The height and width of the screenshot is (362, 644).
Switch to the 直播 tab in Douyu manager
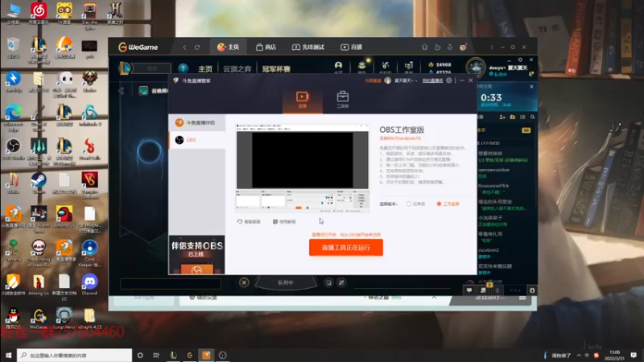[x=303, y=99]
